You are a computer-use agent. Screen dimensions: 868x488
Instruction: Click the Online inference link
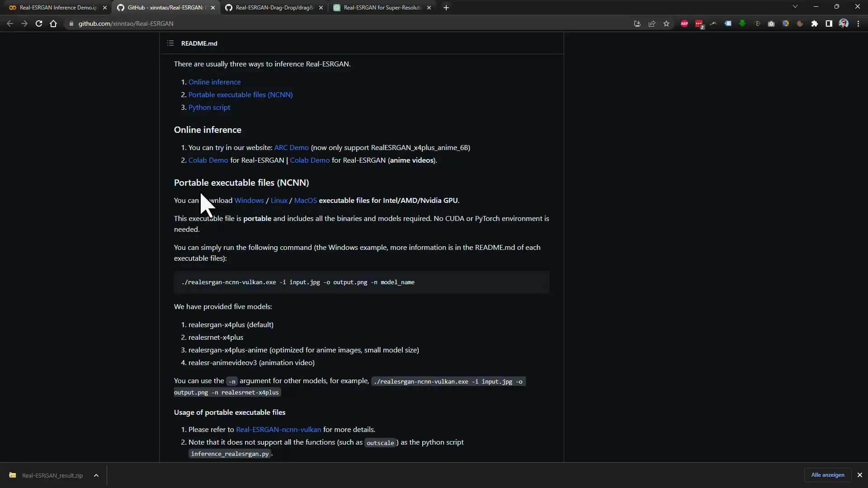214,82
